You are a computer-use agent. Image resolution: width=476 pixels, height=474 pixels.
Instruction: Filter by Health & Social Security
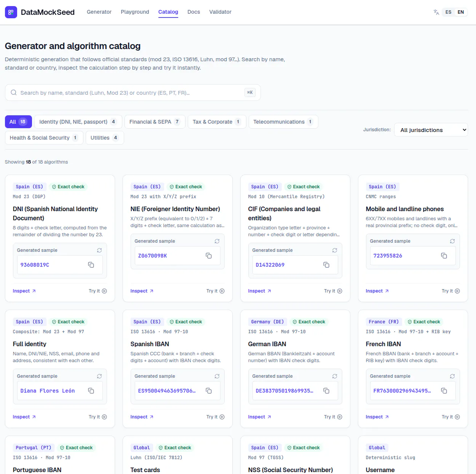44,138
